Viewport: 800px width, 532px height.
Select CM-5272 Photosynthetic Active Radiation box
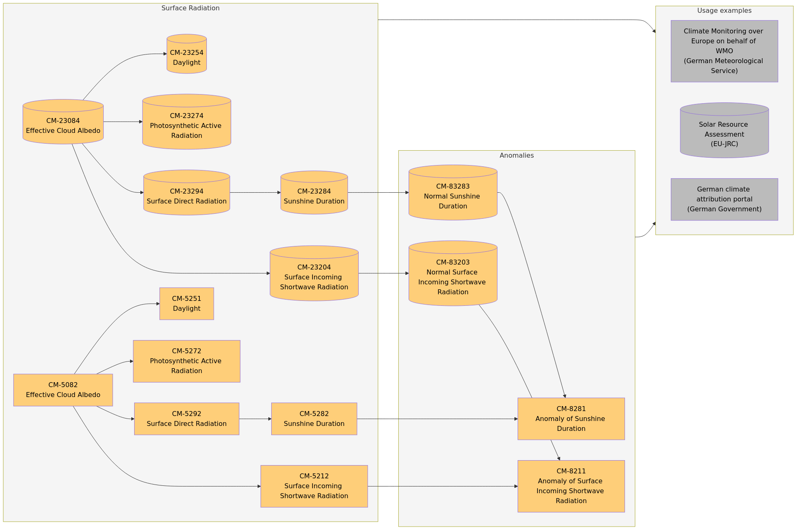(x=187, y=361)
